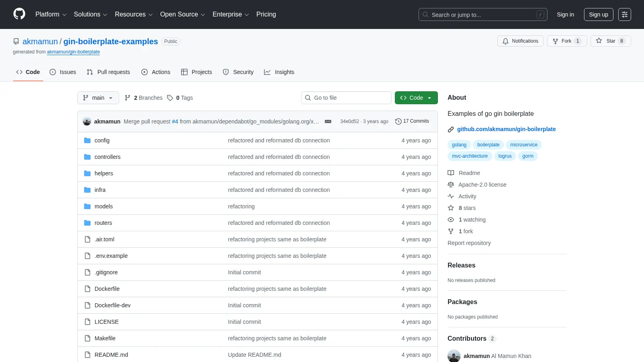Screen dimensions: 644x362
Task: Click the folder icon beside models
Action: pos(87,206)
